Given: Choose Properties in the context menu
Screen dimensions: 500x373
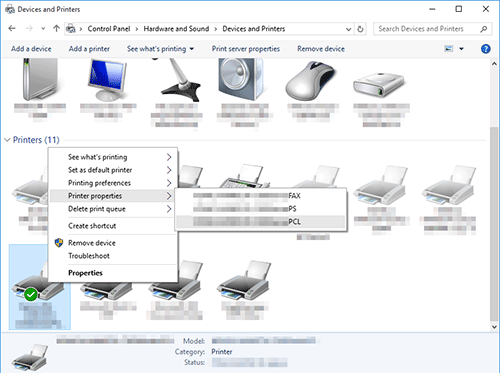Looking at the screenshot, I should (113, 273).
